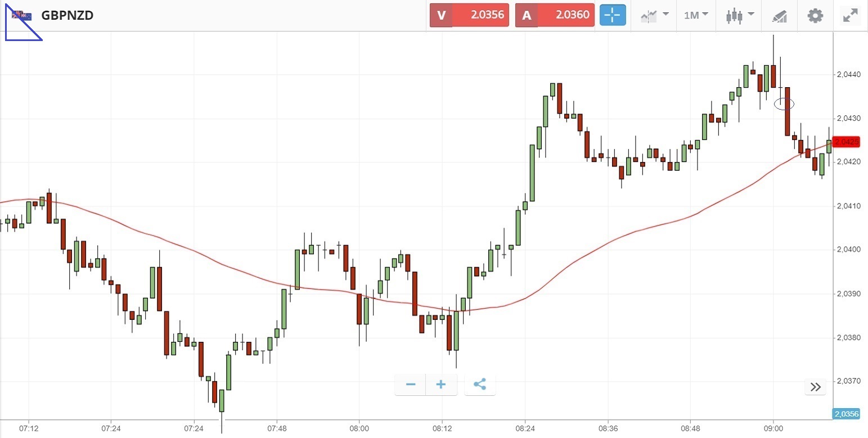Image resolution: width=868 pixels, height=438 pixels.
Task: Expand the candlestick chart type dropdown
Action: (x=739, y=15)
